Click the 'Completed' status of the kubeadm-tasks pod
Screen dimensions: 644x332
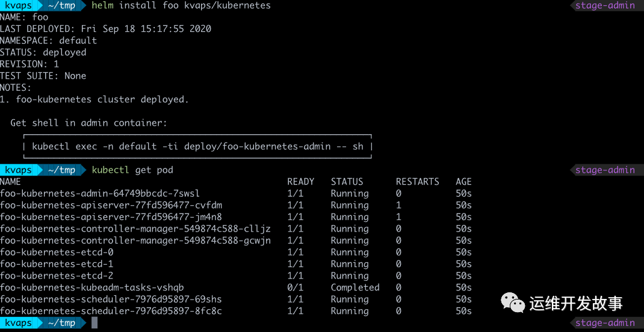pos(355,287)
